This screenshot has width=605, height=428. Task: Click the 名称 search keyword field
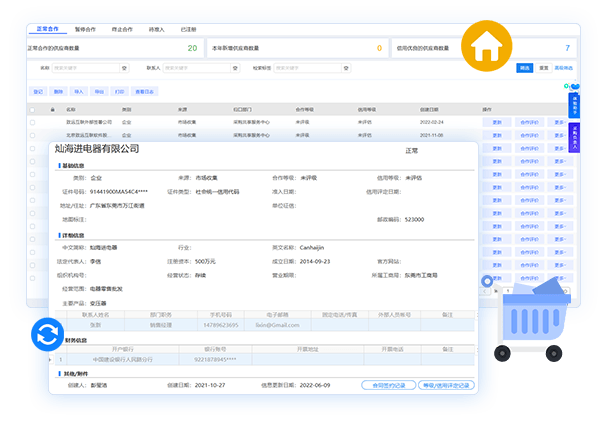click(x=86, y=68)
